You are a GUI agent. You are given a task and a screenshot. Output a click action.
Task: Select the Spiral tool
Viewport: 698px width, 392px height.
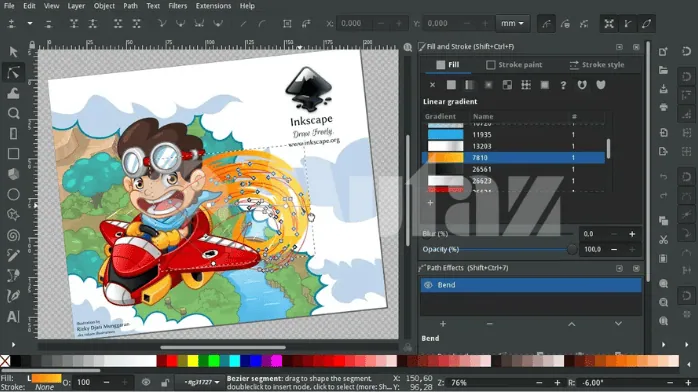pos(13,235)
